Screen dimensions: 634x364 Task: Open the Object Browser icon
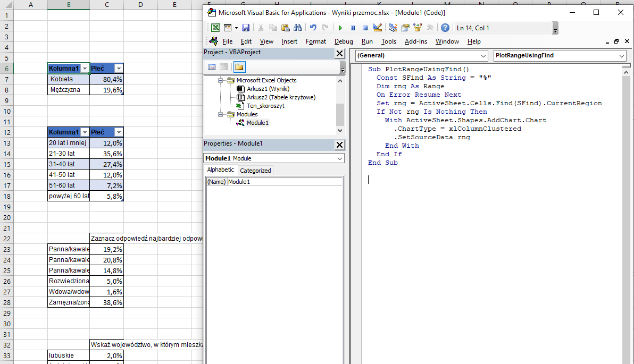pos(418,28)
